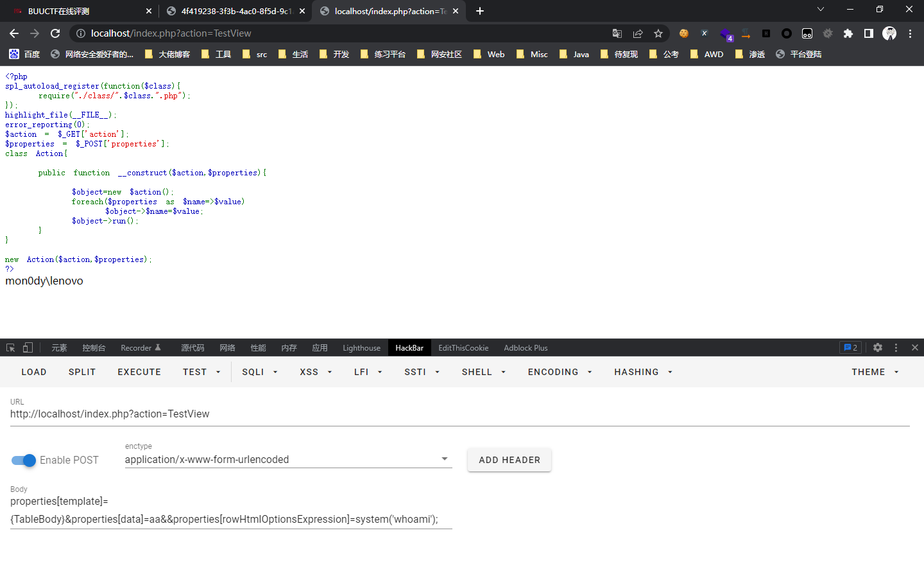924x578 pixels.
Task: Open the 控制台 DevTools panel
Action: pos(94,347)
